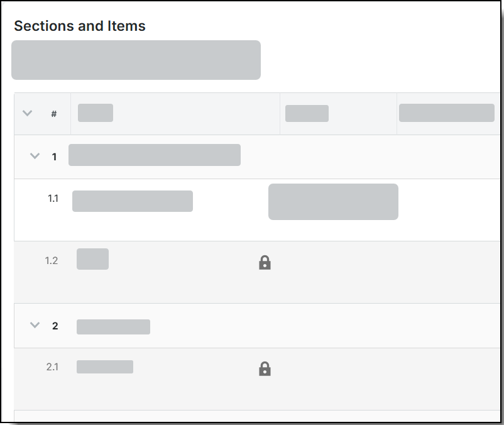
Task: Click the second column header cell
Action: pyautogui.click(x=95, y=113)
